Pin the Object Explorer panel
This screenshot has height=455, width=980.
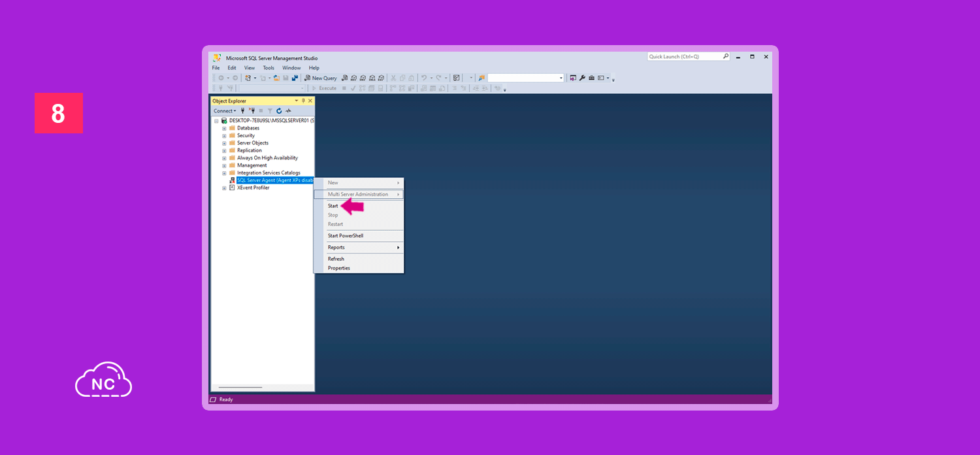click(302, 101)
